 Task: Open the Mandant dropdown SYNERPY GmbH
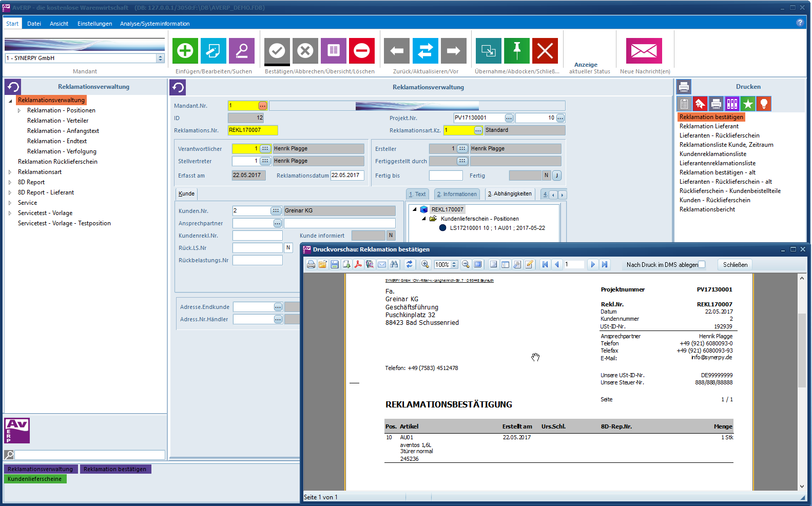coord(160,59)
